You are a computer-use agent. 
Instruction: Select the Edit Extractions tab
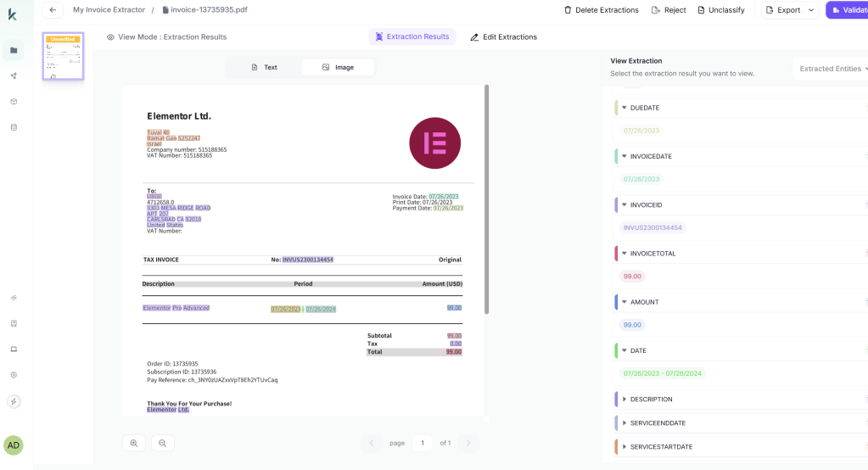[x=503, y=36]
